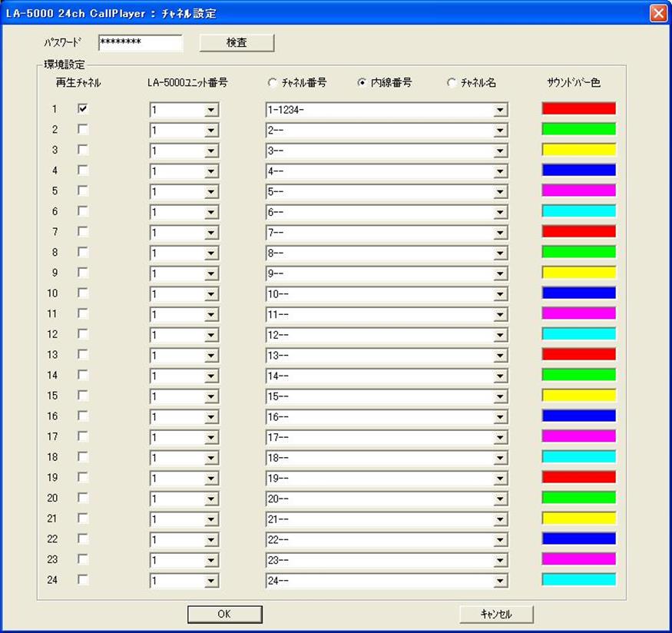Screen dimensions: 672x633
Task: Expand the 12-- extension combo box
Action: (500, 335)
